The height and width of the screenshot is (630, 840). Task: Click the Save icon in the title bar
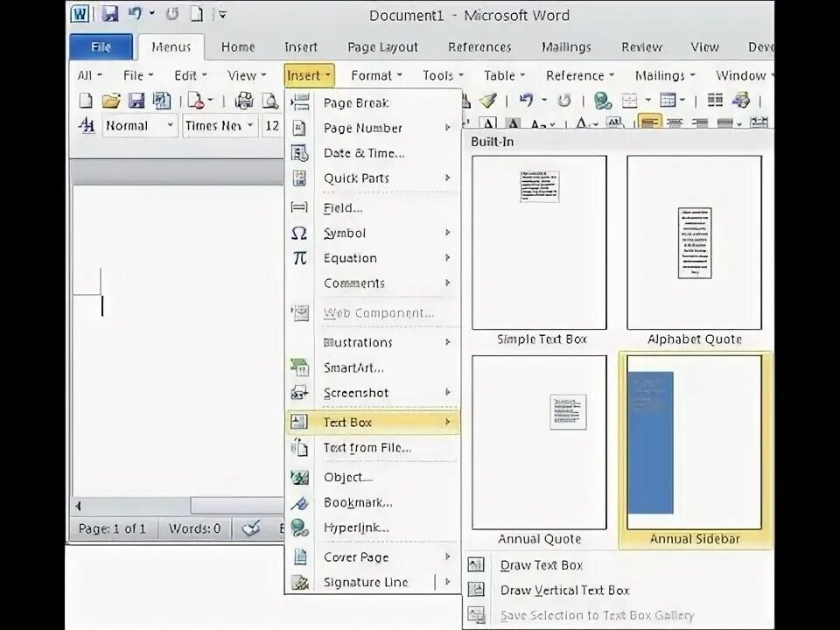(x=110, y=14)
